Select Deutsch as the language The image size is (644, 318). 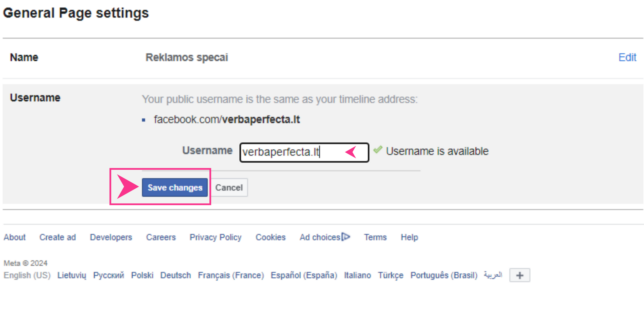(175, 275)
